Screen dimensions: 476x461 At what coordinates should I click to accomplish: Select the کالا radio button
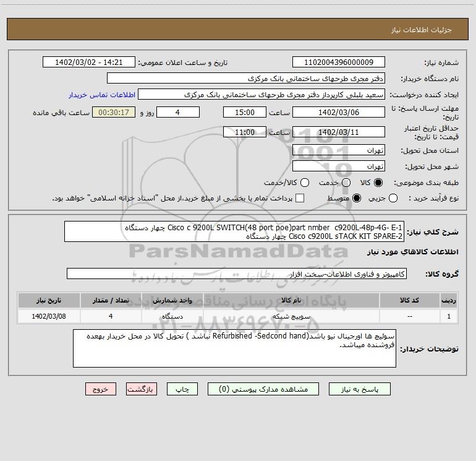378,183
